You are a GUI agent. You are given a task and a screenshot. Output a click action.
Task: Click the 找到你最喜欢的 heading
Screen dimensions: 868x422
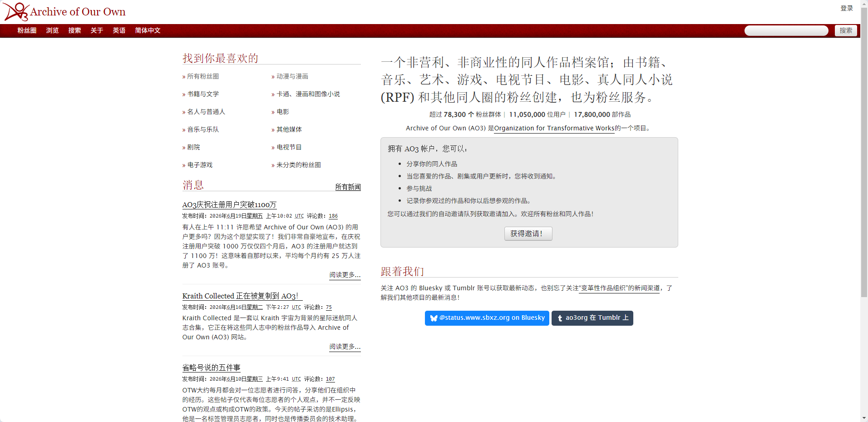[x=220, y=58]
